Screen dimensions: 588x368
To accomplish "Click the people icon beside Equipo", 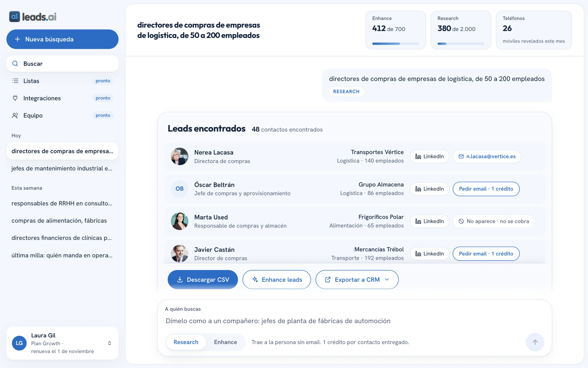I will click(15, 115).
